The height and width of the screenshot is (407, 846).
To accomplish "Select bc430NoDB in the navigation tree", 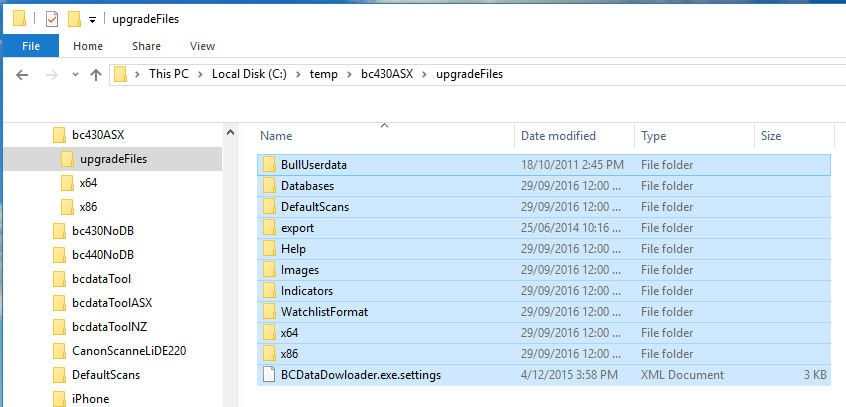I will 103,231.
